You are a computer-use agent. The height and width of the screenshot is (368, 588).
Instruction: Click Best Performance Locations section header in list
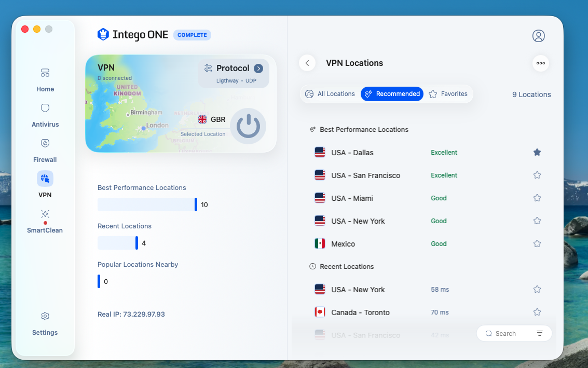point(364,129)
